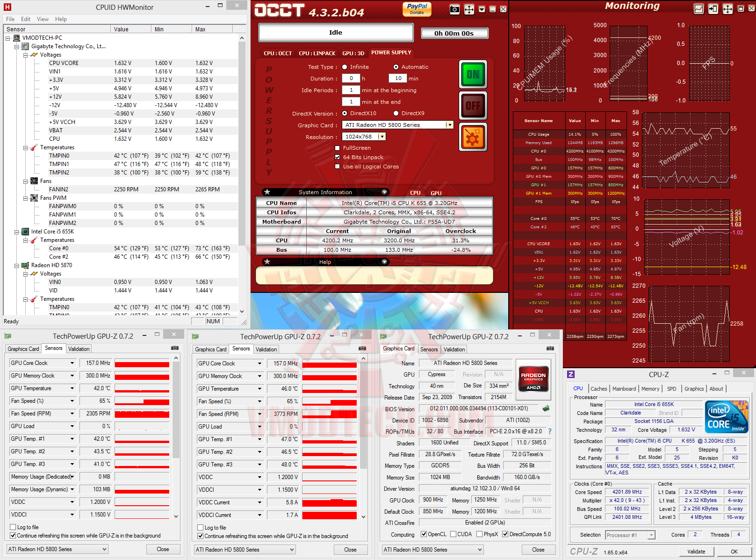Click the Intel Core i5 logo in CPU-Z
This screenshot has height=560, width=756.
click(727, 416)
